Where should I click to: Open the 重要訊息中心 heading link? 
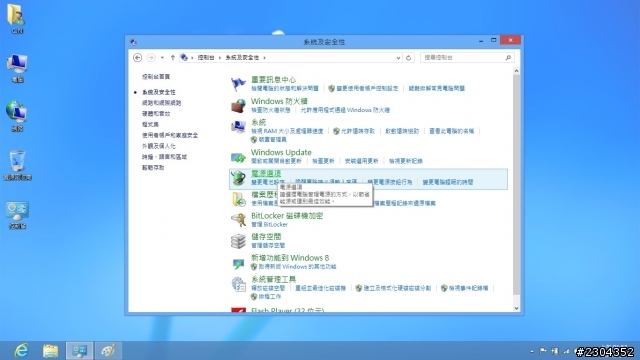click(x=273, y=80)
